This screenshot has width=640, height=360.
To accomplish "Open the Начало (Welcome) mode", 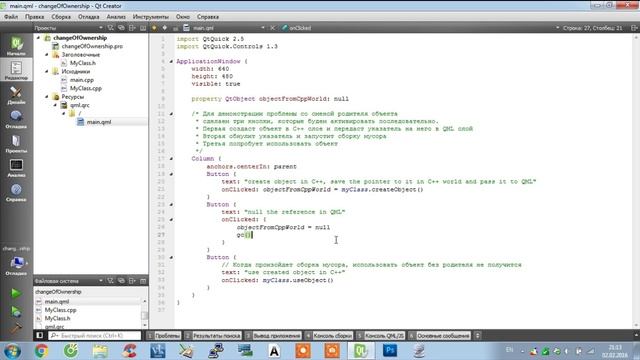I will pos(16,45).
